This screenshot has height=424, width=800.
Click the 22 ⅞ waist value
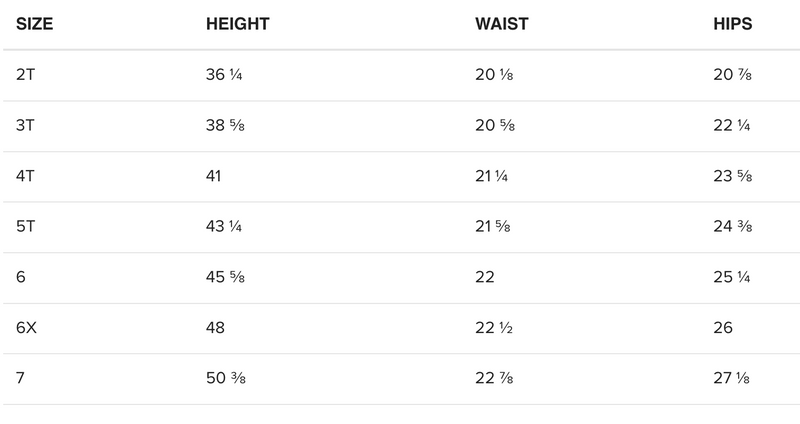[495, 379]
